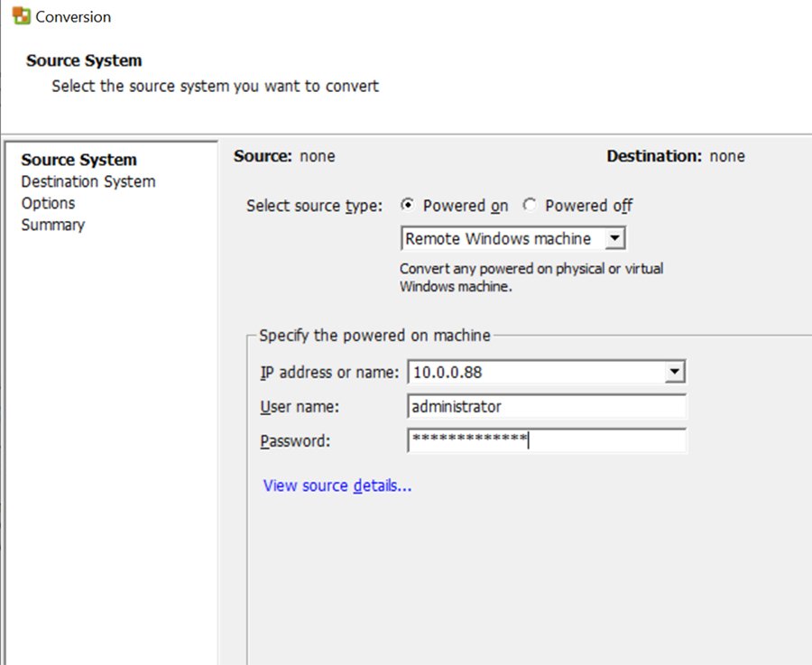Choose Remote Windows machine from combo box
Screen dimensions: 812x665
[496, 237]
